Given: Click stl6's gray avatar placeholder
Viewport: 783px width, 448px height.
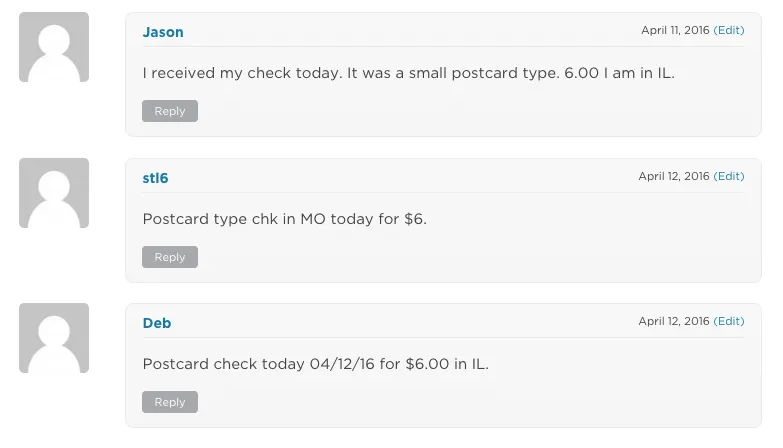Looking at the screenshot, I should coord(54,193).
